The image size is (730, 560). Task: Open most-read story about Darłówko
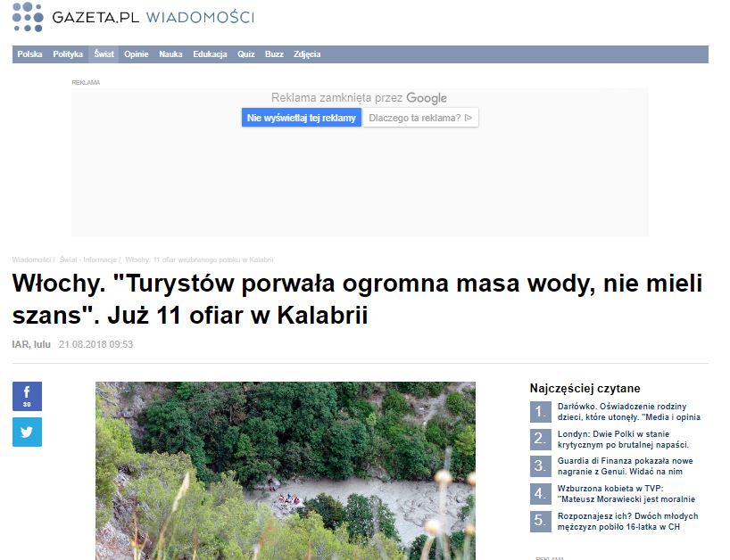pyautogui.click(x=629, y=412)
